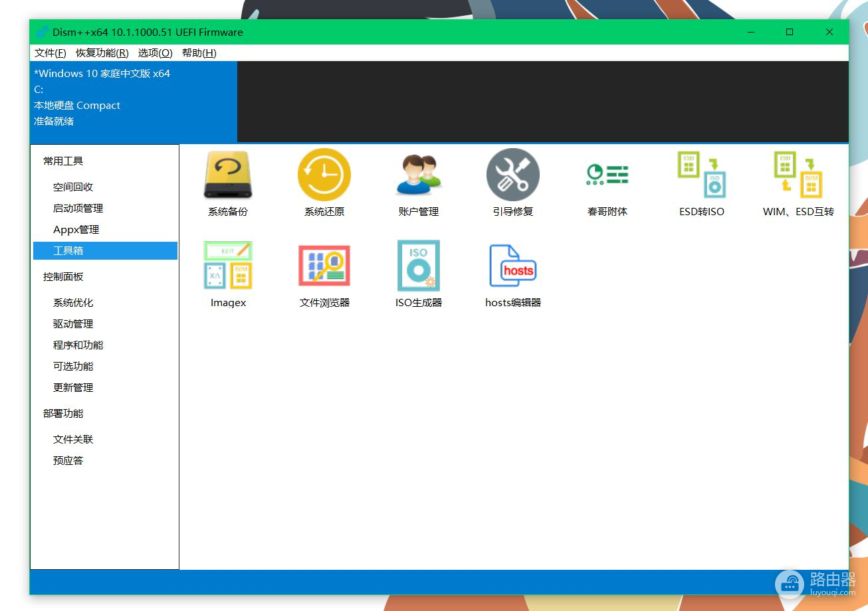The image size is (868, 611).
Task: Open the 文件浏览器 file browser icon
Action: pyautogui.click(x=324, y=266)
